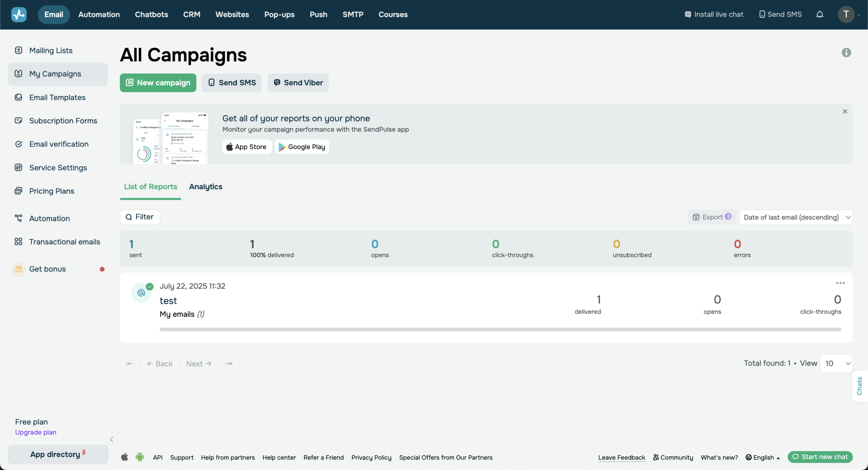This screenshot has width=868, height=470.
Task: Open My Campaigns in the sidebar
Action: pos(58,74)
